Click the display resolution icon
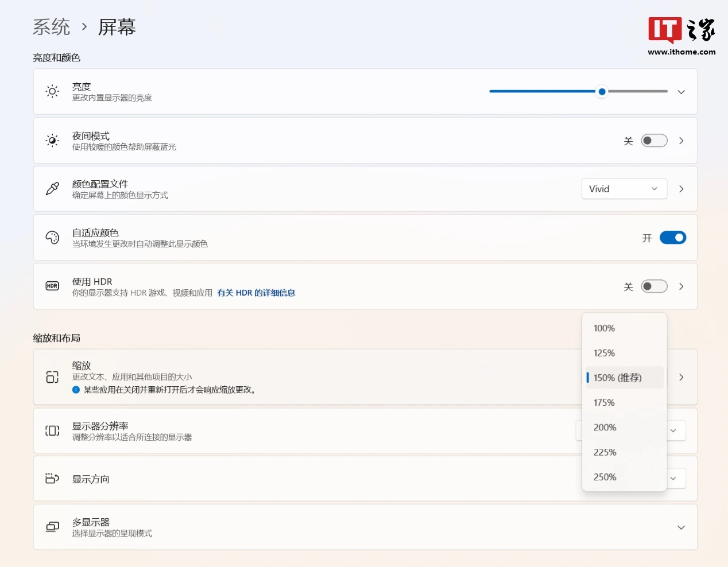This screenshot has width=728, height=567. pyautogui.click(x=52, y=430)
